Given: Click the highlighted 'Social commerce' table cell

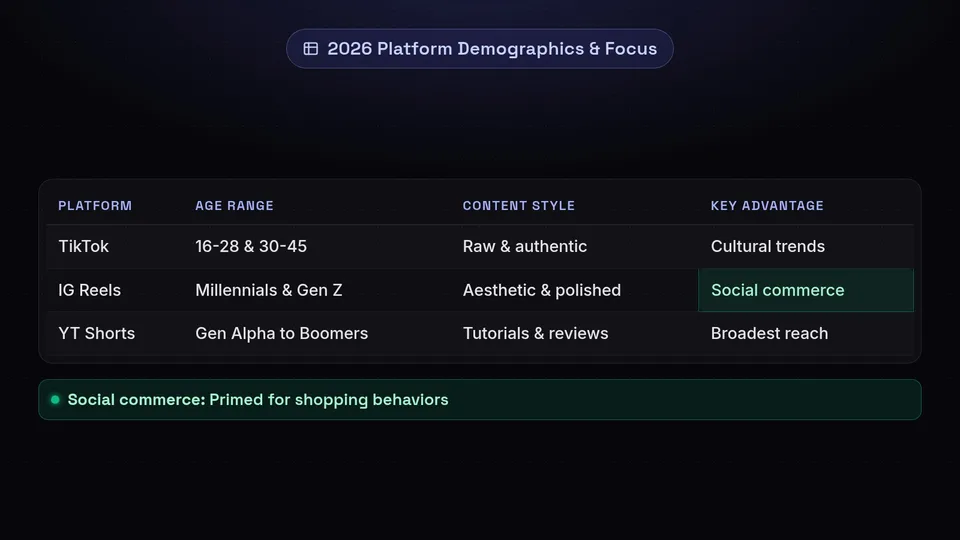Looking at the screenshot, I should point(806,290).
